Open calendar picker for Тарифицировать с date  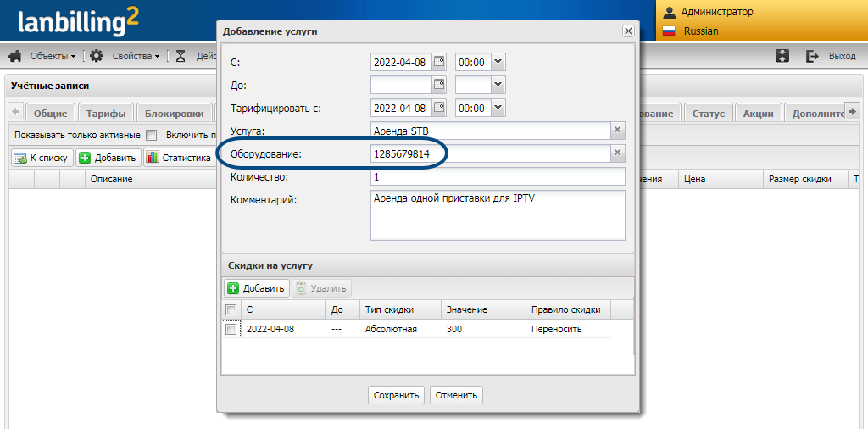point(439,108)
